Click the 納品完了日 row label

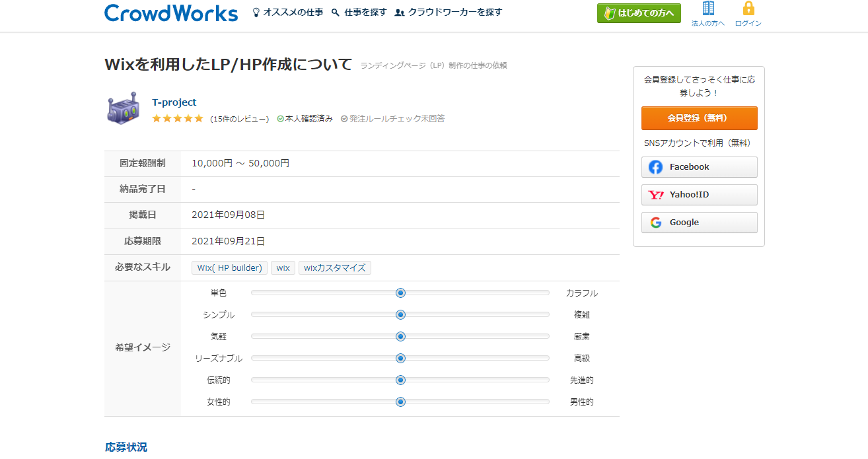click(143, 189)
